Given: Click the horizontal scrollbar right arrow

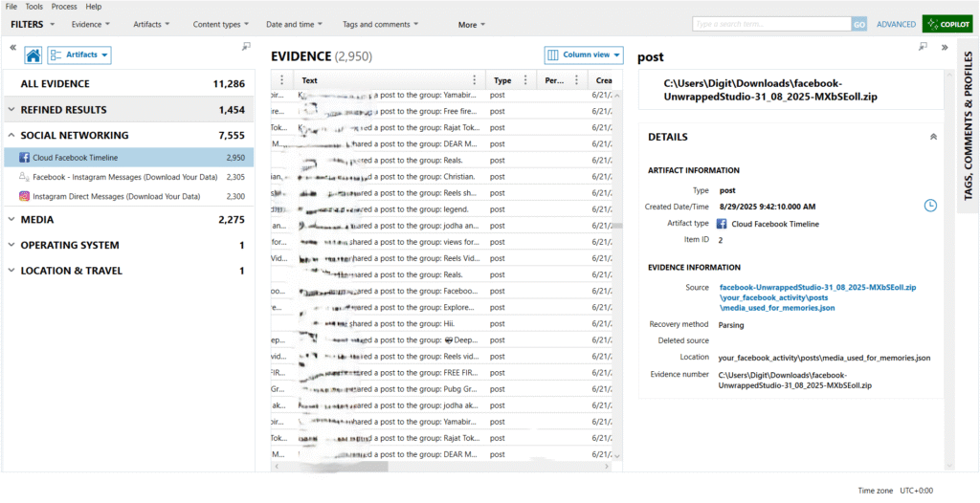Looking at the screenshot, I should click(x=606, y=467).
